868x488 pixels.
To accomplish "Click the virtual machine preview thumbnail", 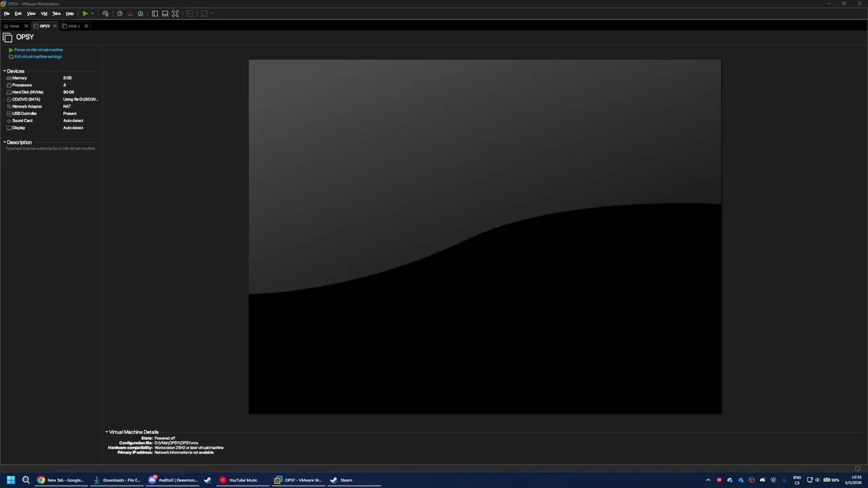I will pos(485,237).
